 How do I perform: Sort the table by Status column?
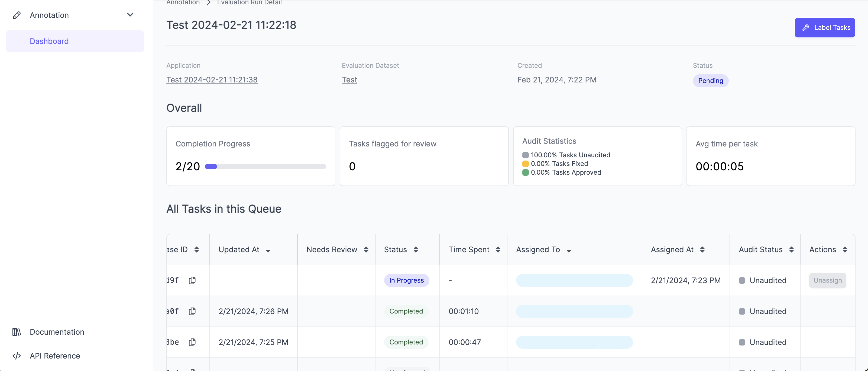[x=416, y=250]
